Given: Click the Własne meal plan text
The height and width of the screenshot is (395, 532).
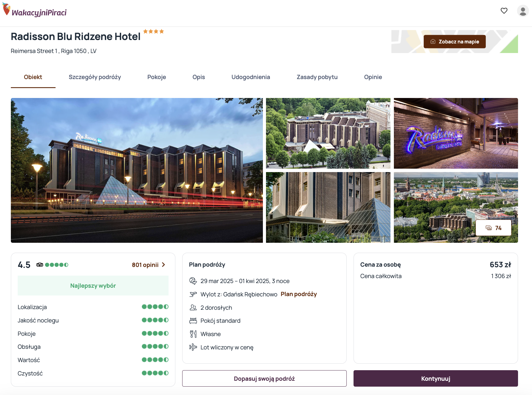Looking at the screenshot, I should [x=210, y=334].
